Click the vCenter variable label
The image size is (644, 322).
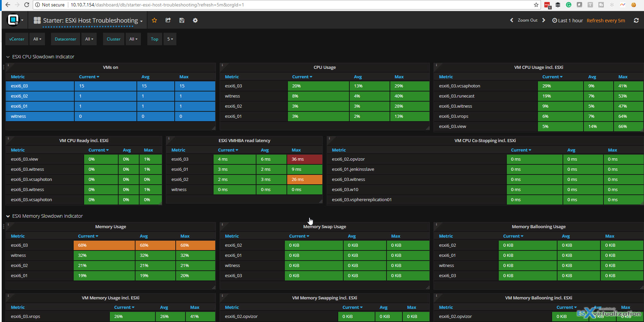click(x=17, y=39)
